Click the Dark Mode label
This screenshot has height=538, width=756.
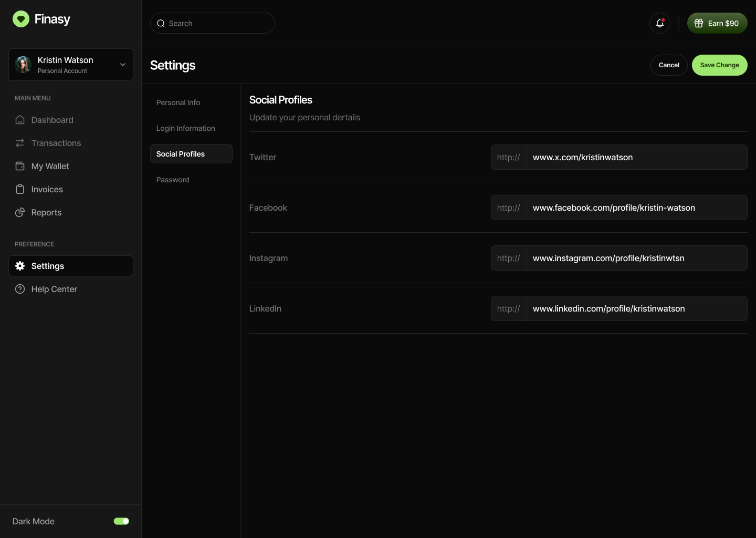click(x=34, y=521)
